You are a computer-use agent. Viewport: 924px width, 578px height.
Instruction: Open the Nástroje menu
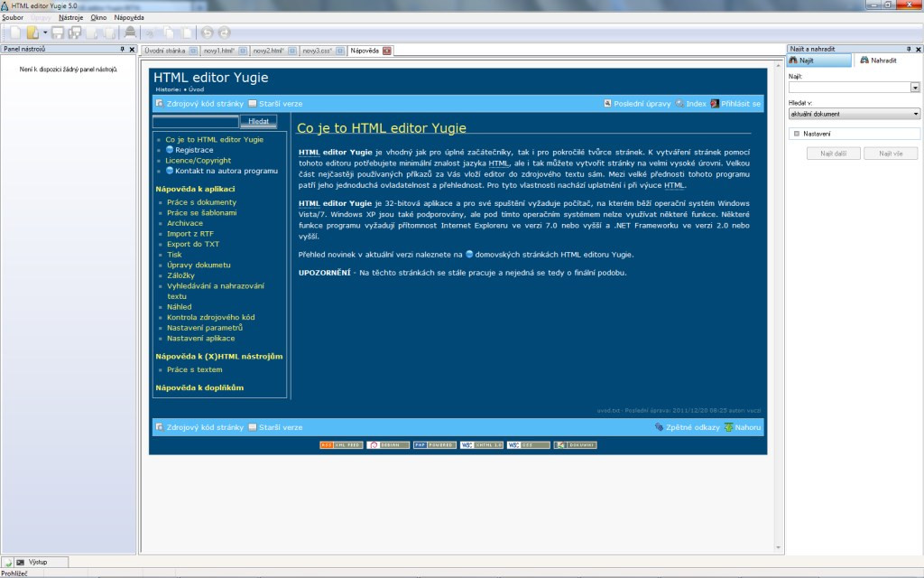point(70,18)
